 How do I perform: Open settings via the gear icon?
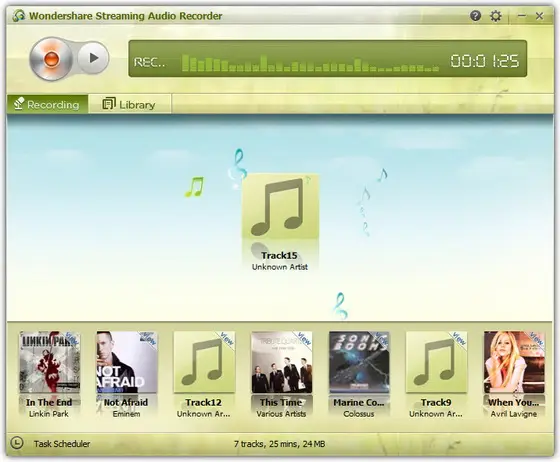(495, 16)
